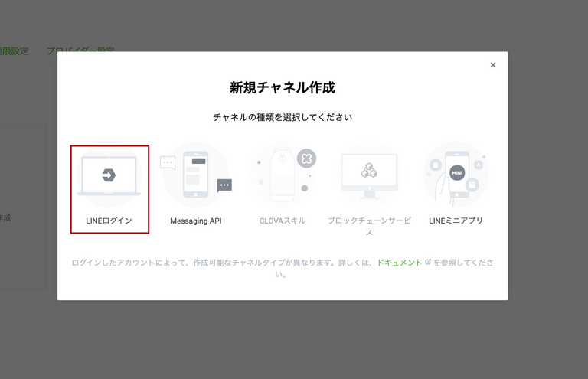Choose the Messaging API phone icon
The width and height of the screenshot is (588, 379).
pyautogui.click(x=196, y=175)
